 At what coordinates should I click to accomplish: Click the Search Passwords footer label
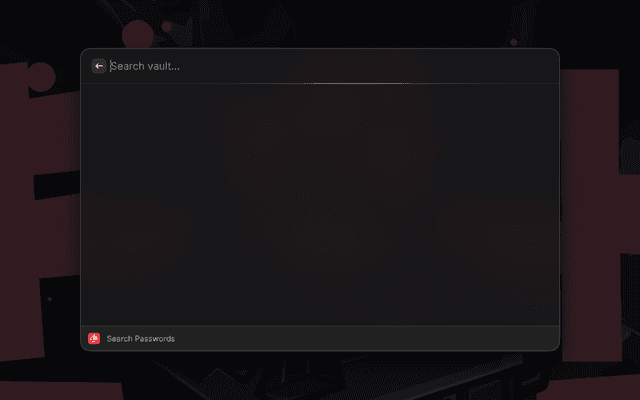pyautogui.click(x=140, y=339)
